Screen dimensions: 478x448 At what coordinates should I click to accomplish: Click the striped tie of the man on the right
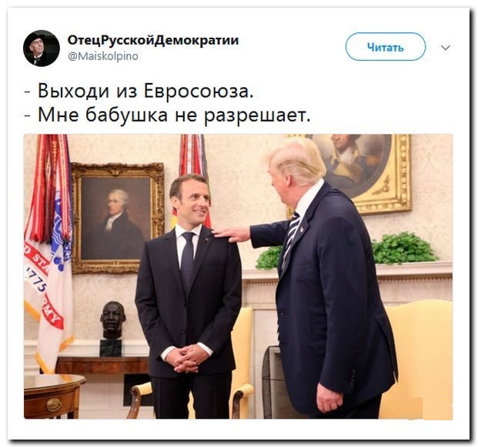point(290,239)
